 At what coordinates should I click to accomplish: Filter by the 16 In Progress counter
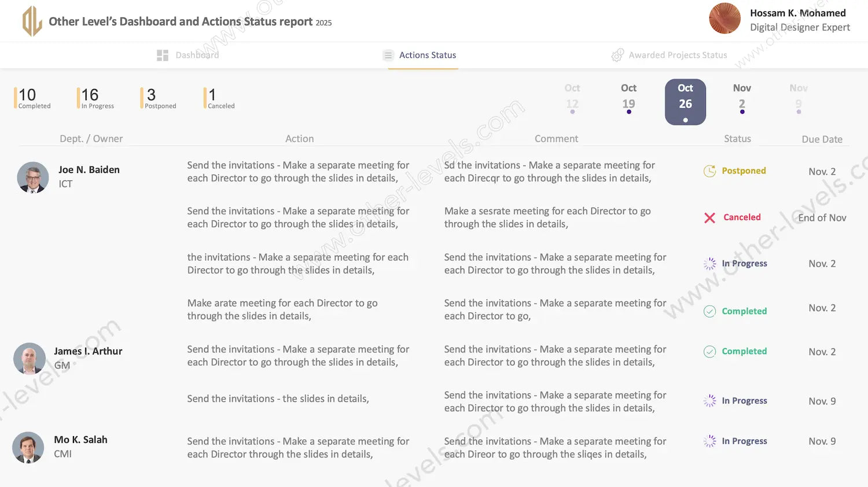[x=97, y=98]
